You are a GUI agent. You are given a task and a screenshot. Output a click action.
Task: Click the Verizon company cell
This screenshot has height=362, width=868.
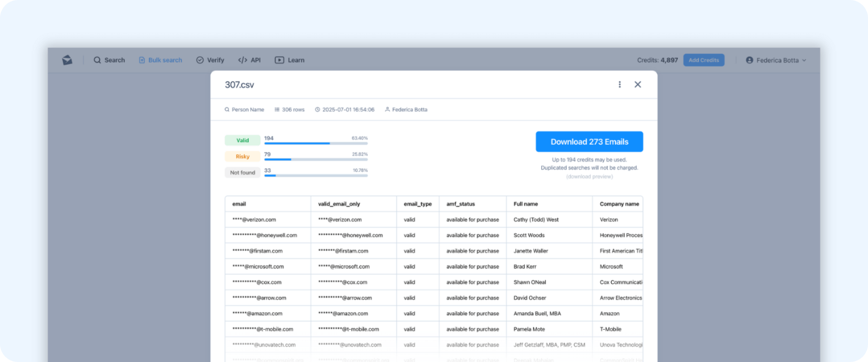pos(618,220)
